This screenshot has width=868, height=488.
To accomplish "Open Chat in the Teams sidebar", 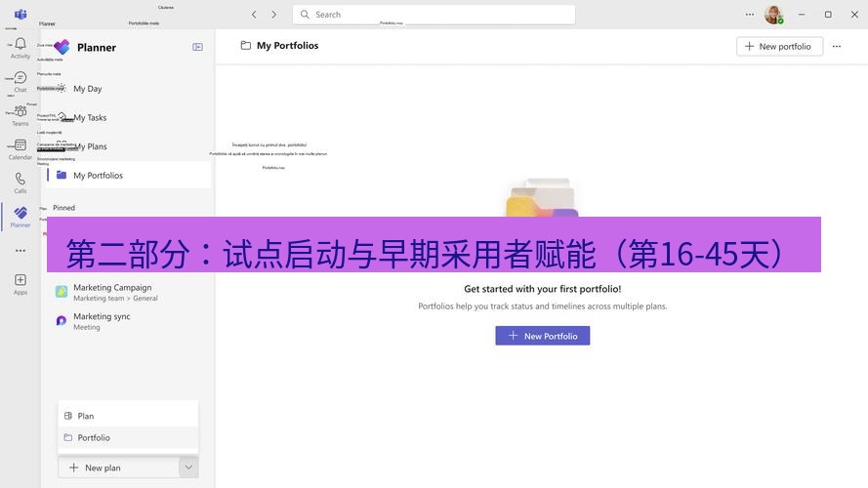I will [x=21, y=82].
